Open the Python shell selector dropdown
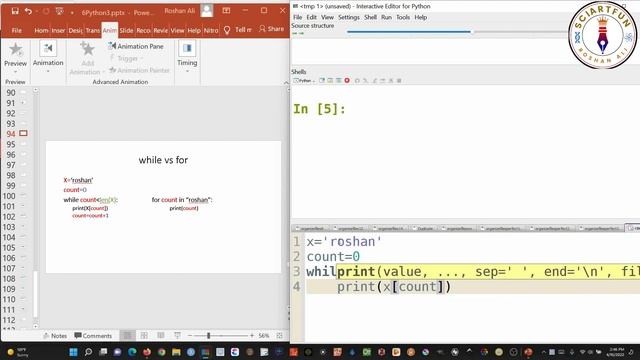640x360 pixels. coord(304,81)
